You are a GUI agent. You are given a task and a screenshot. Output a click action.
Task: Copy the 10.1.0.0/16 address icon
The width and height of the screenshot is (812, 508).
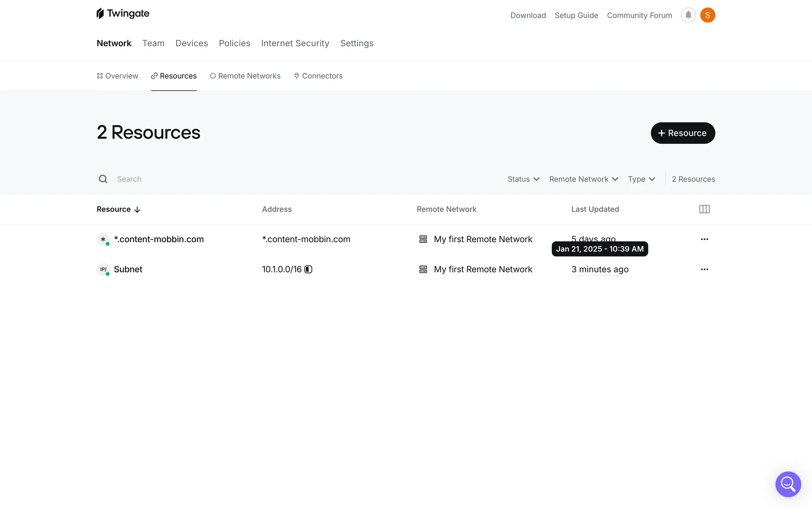[308, 269]
